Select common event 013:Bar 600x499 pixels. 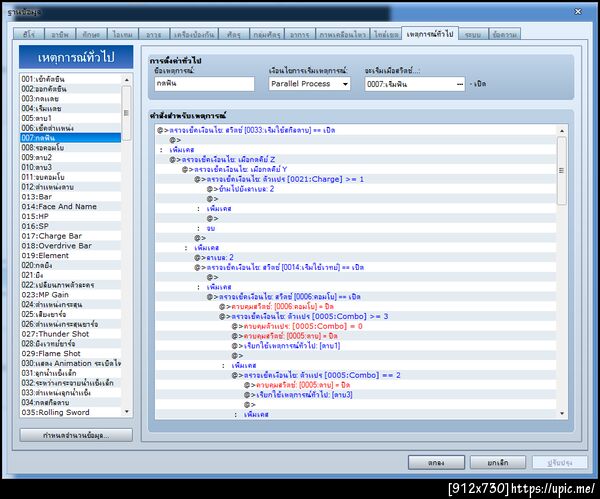(70, 197)
